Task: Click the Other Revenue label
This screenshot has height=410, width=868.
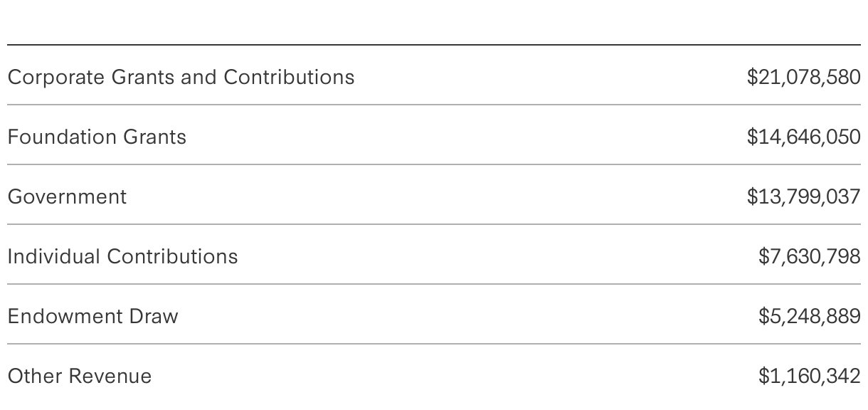Action: [x=80, y=376]
